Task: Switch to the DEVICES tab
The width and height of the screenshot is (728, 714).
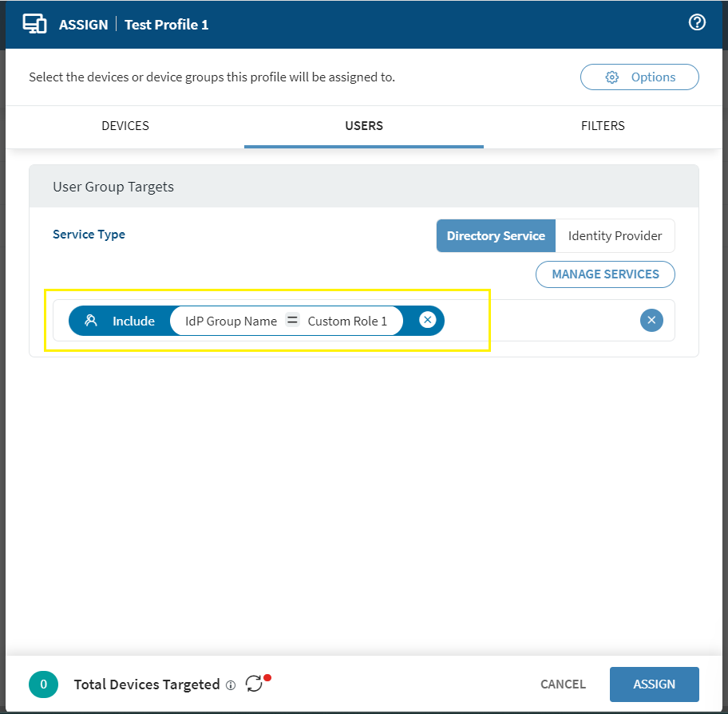Action: (x=125, y=126)
